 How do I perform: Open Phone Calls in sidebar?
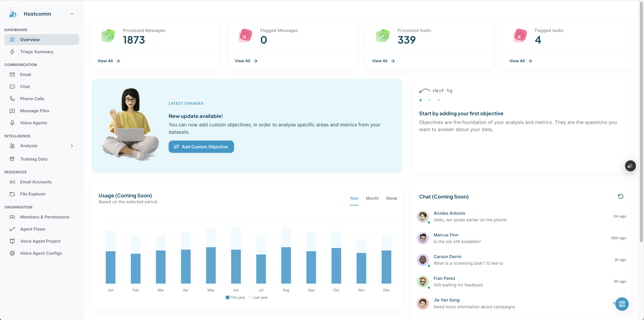point(32,99)
